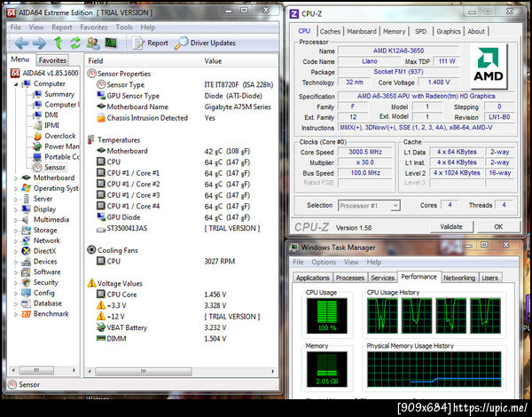Expand the Multimedia tree node
532x417 pixels.
[16, 220]
